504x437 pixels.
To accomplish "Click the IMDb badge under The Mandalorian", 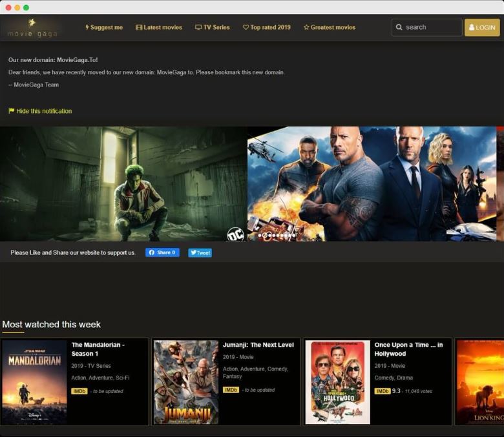I will pyautogui.click(x=79, y=391).
